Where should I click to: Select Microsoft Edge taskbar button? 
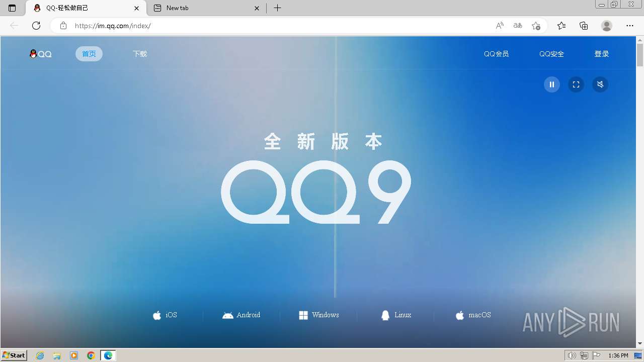coord(108,355)
